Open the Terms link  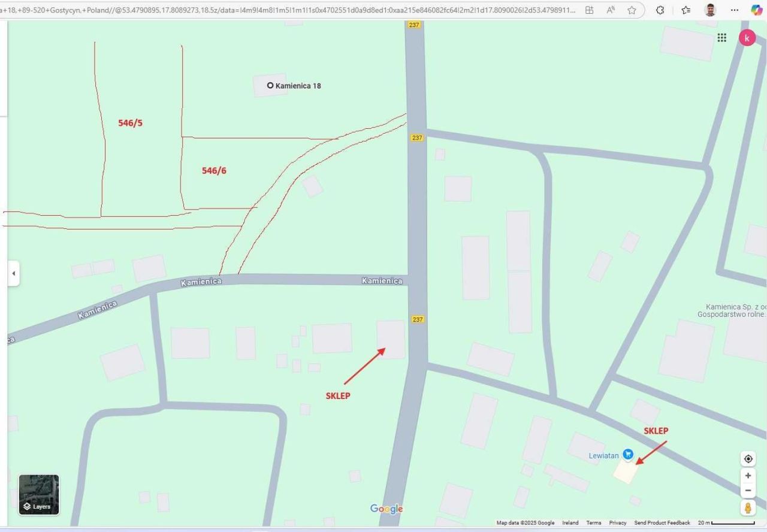point(593,523)
